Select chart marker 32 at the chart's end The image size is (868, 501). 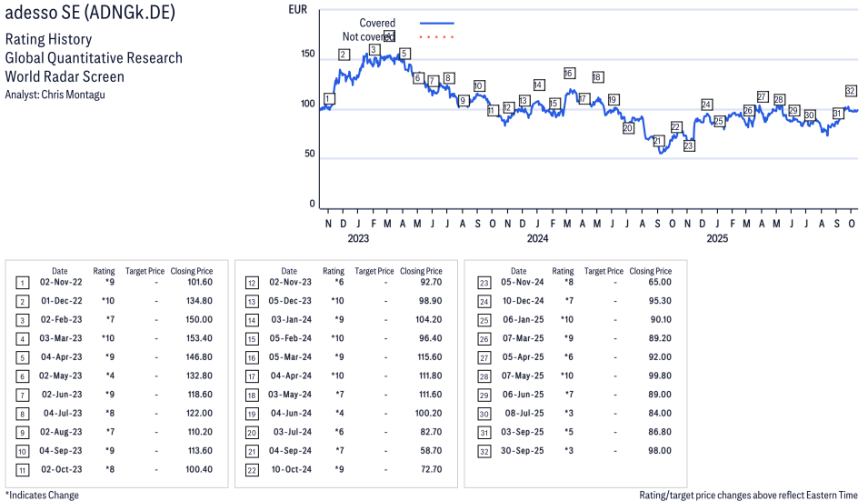click(851, 91)
